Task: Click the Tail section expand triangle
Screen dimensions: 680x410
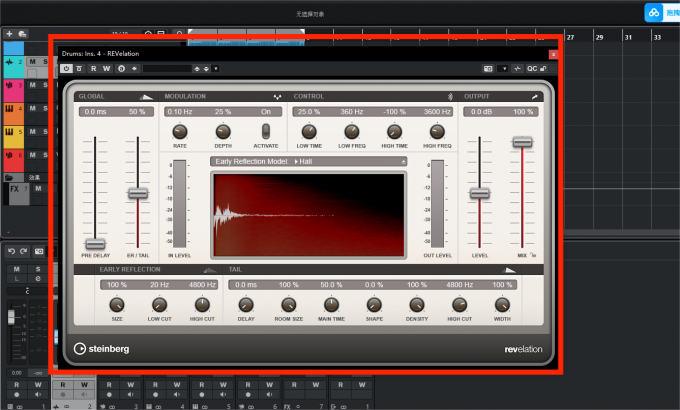Action: point(509,270)
